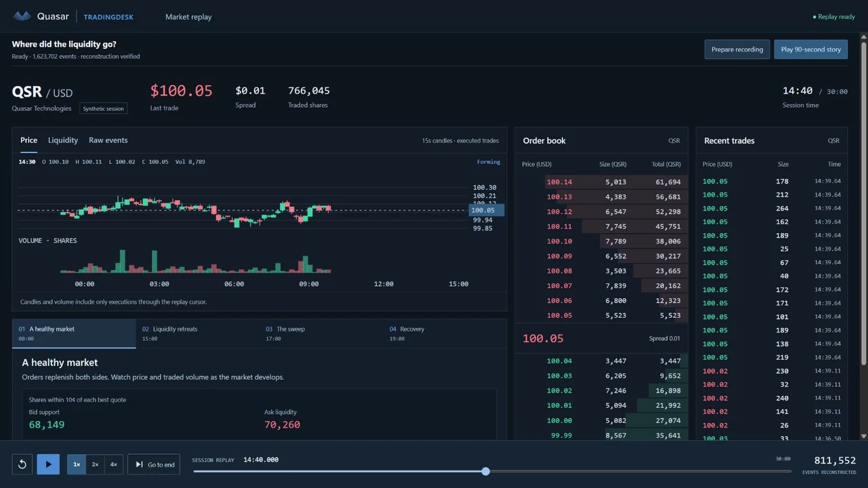Click the 14:40 session time readout
Screen dimensions: 868x488
[797, 91]
